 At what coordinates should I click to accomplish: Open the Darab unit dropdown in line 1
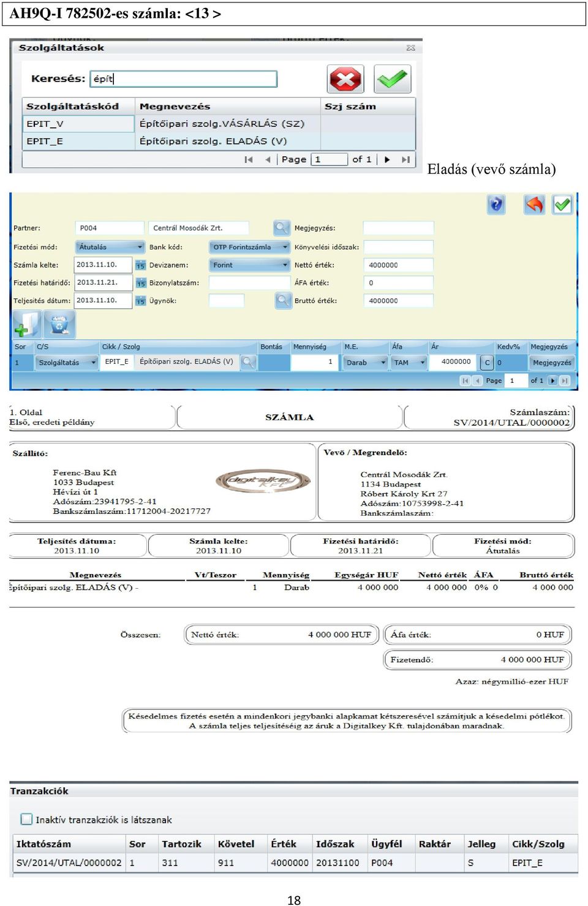click(366, 363)
